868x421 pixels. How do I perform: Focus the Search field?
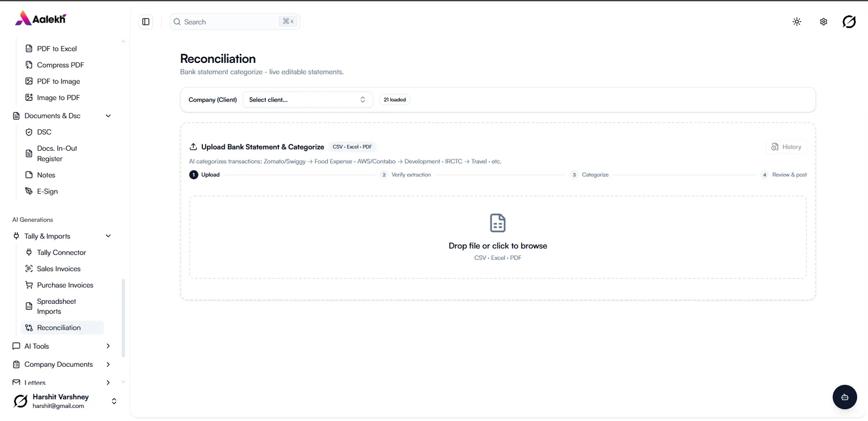tap(234, 22)
